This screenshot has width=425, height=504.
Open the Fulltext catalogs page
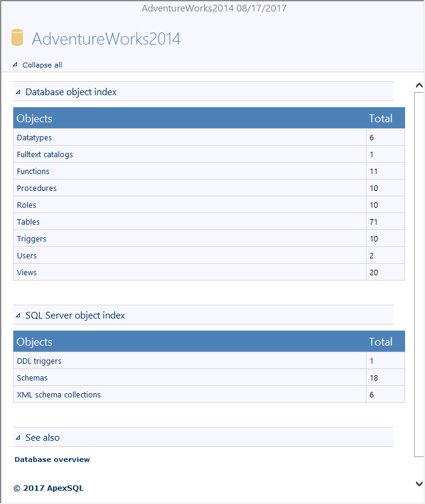[45, 154]
